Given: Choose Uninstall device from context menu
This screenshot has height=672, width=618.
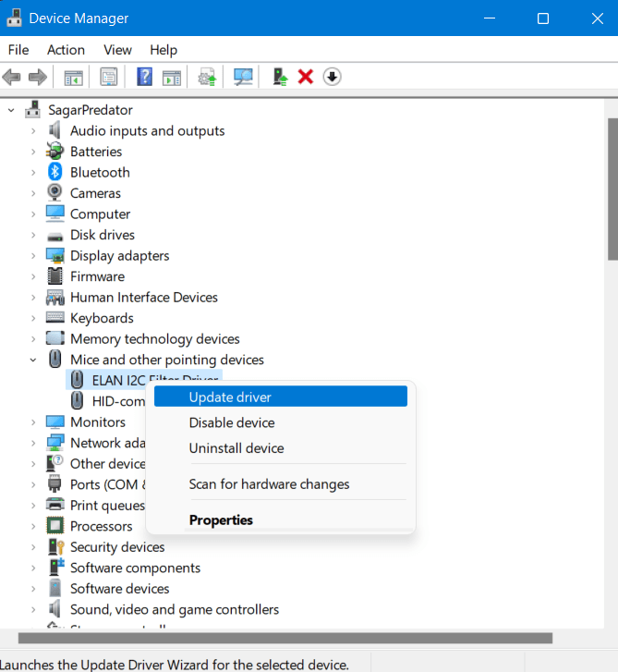Looking at the screenshot, I should coord(236,448).
